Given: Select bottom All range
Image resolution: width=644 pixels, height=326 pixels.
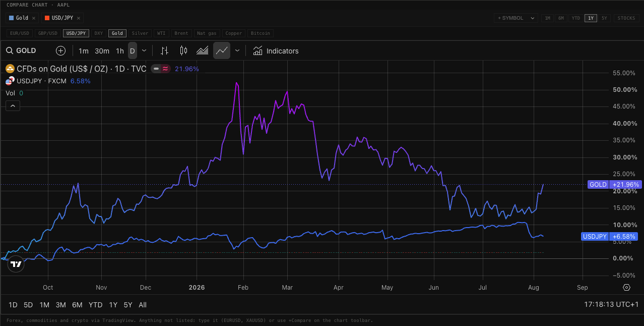Looking at the screenshot, I should click(143, 305).
